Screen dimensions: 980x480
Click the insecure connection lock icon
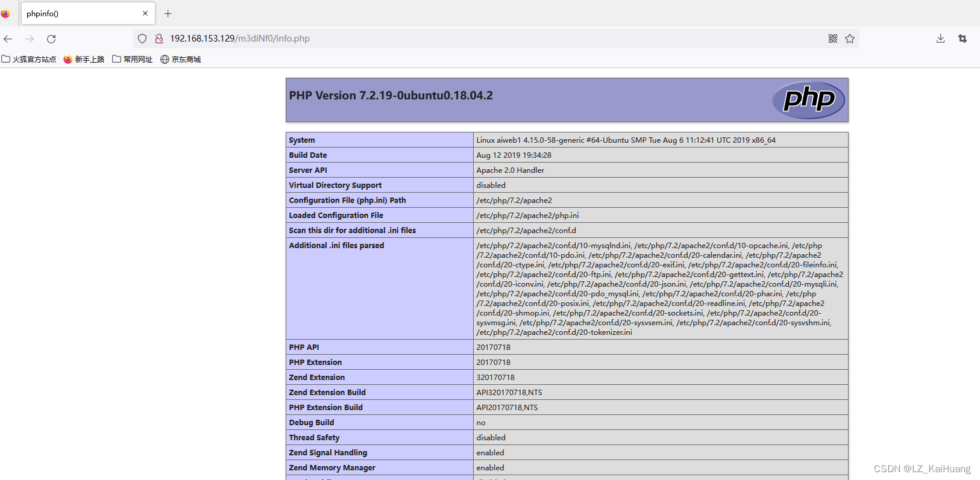tap(159, 39)
